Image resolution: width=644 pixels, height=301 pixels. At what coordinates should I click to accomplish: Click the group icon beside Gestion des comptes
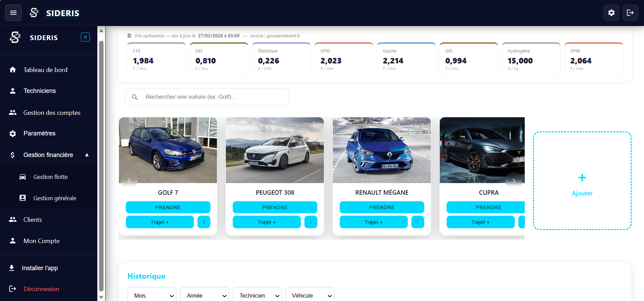pyautogui.click(x=13, y=112)
